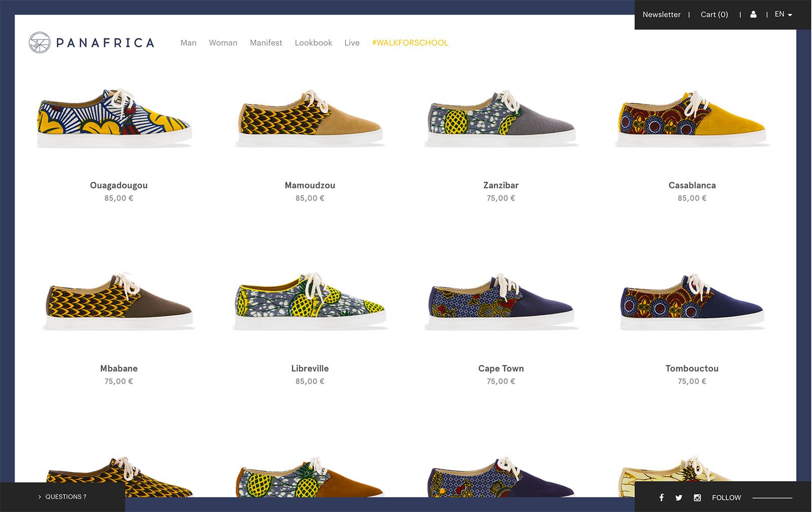Select the Ouagadougou shoe image
The image size is (812, 512).
[115, 119]
